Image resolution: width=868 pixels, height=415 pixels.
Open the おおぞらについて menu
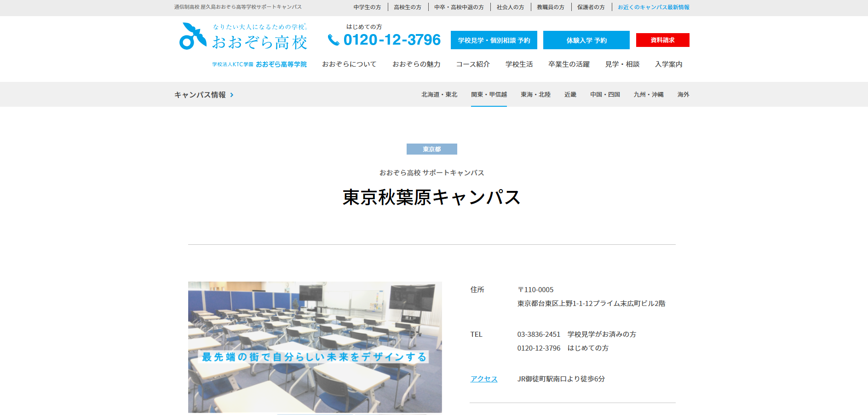tap(349, 64)
